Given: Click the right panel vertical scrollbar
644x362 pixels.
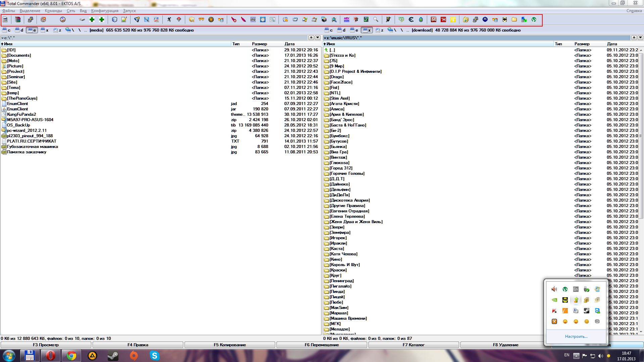Looking at the screenshot, I should [641, 191].
